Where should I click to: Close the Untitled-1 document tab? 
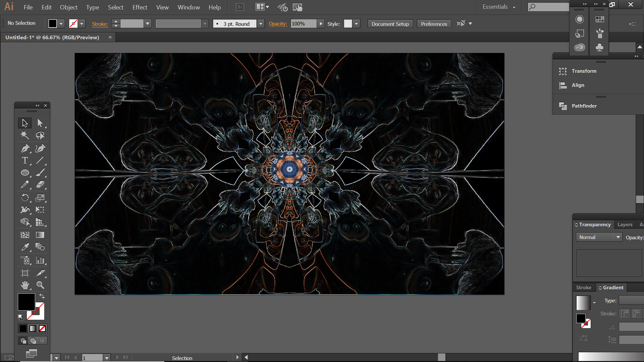click(x=110, y=37)
